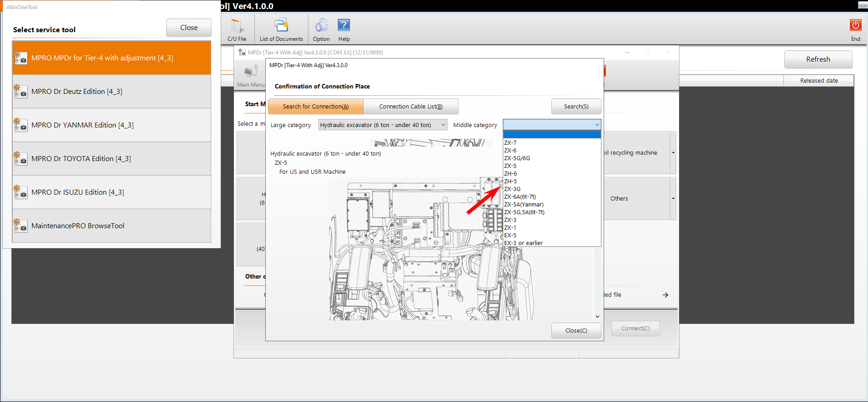Choose ZH-6 from the list
This screenshot has height=402, width=868.
(x=552, y=174)
